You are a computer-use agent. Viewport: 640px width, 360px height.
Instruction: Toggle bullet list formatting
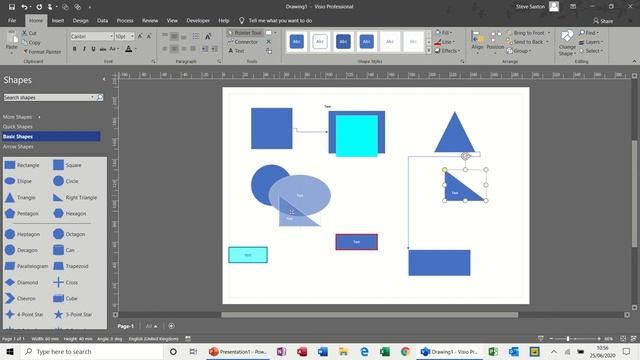[x=196, y=37]
